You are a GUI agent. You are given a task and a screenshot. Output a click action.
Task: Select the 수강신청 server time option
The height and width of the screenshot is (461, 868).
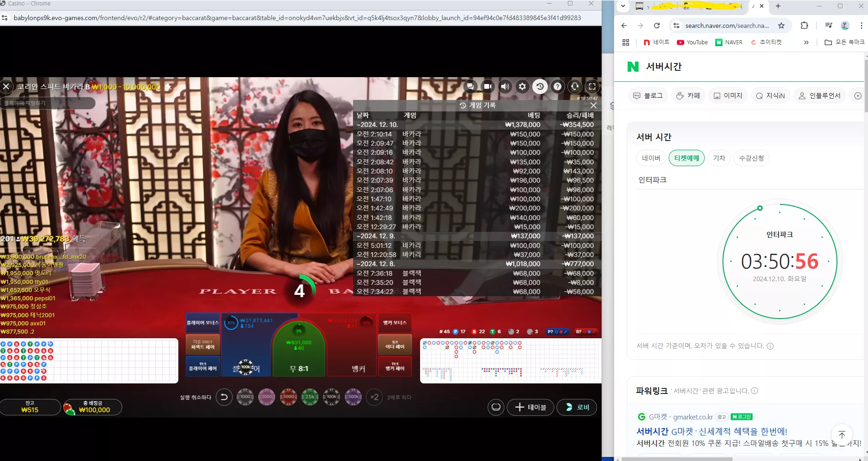point(751,158)
